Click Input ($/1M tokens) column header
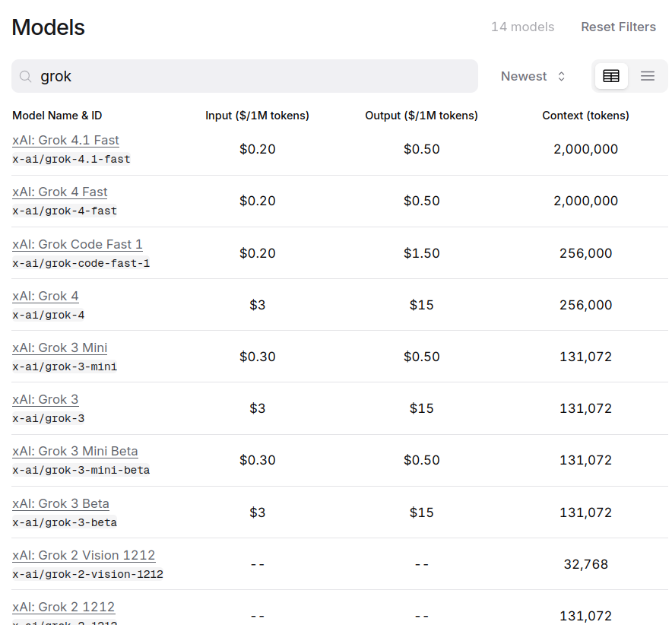 (x=257, y=116)
